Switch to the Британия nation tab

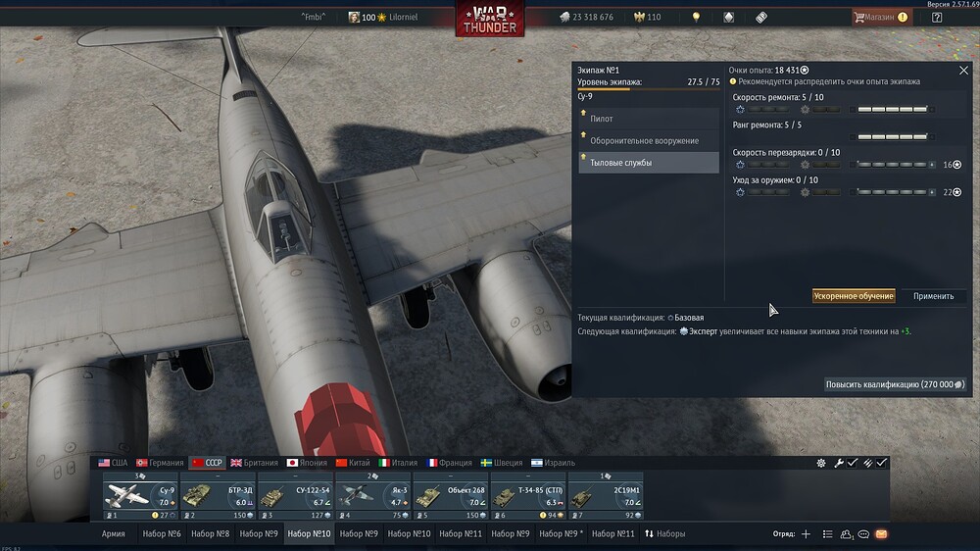(255, 463)
